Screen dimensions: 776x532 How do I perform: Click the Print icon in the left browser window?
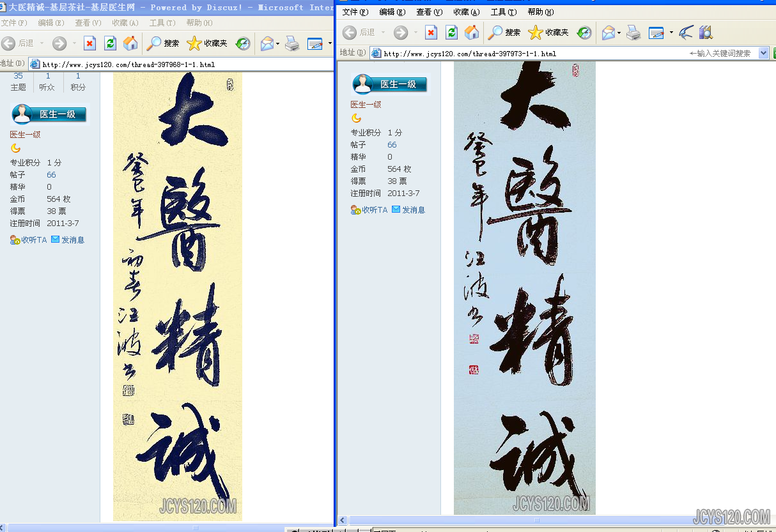pyautogui.click(x=292, y=43)
